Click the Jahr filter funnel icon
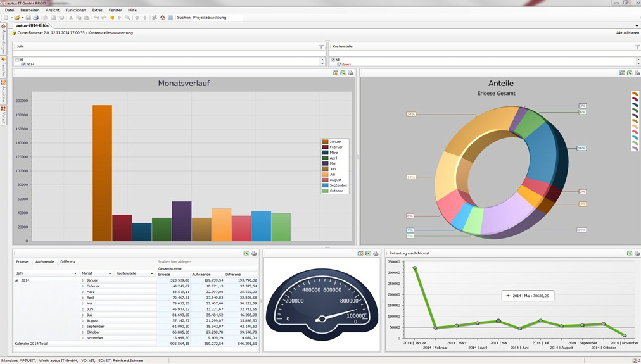This screenshot has width=641, height=364. [321, 47]
